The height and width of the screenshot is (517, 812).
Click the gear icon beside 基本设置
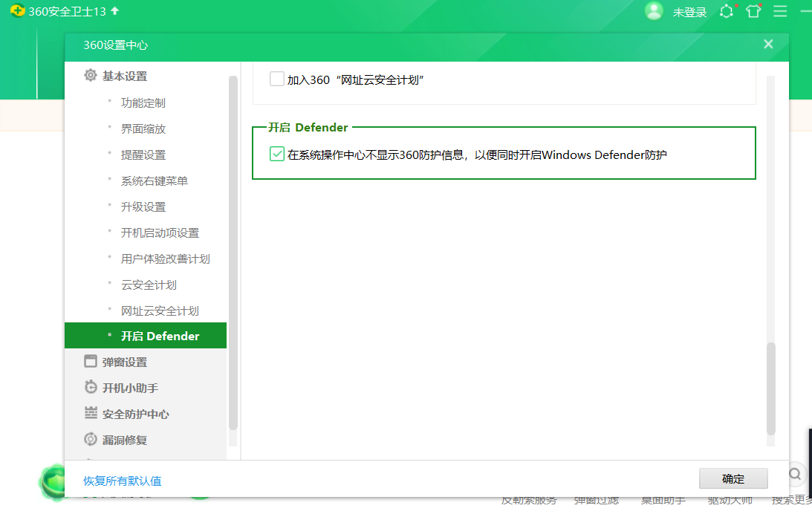pyautogui.click(x=90, y=76)
